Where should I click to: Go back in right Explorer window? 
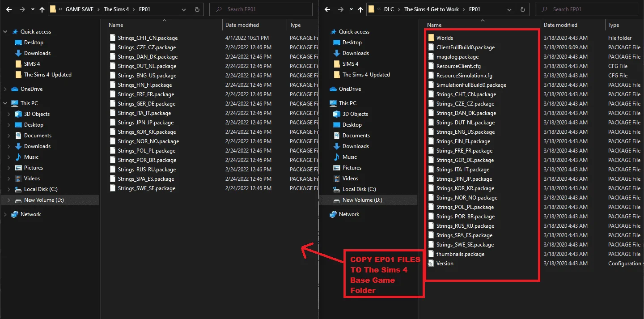pos(327,9)
